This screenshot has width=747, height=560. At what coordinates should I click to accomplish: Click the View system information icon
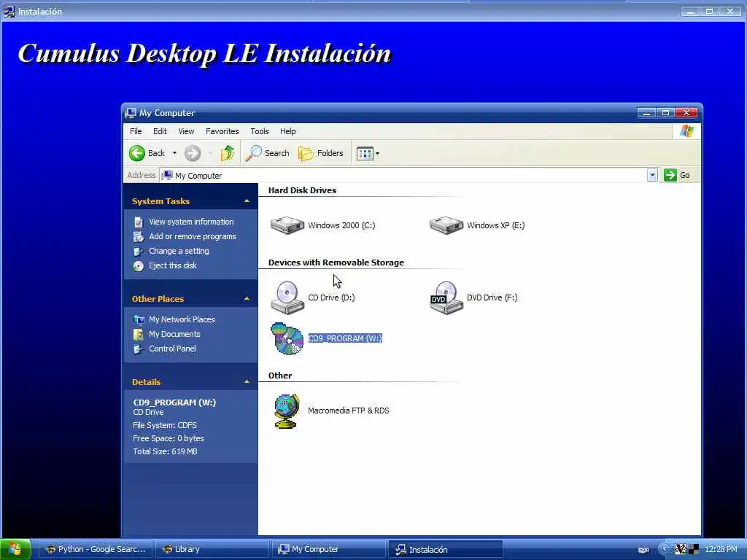pos(138,222)
